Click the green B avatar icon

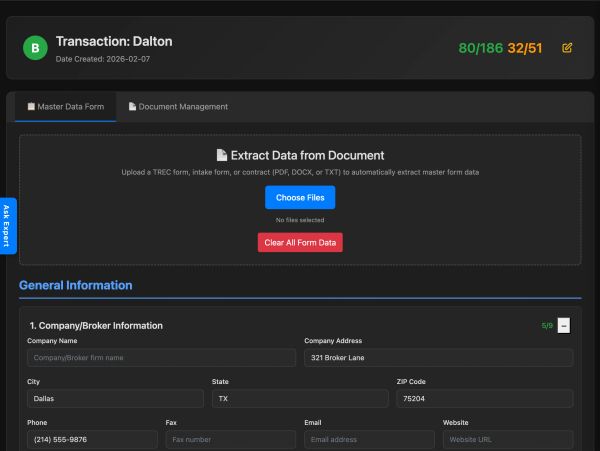click(35, 48)
